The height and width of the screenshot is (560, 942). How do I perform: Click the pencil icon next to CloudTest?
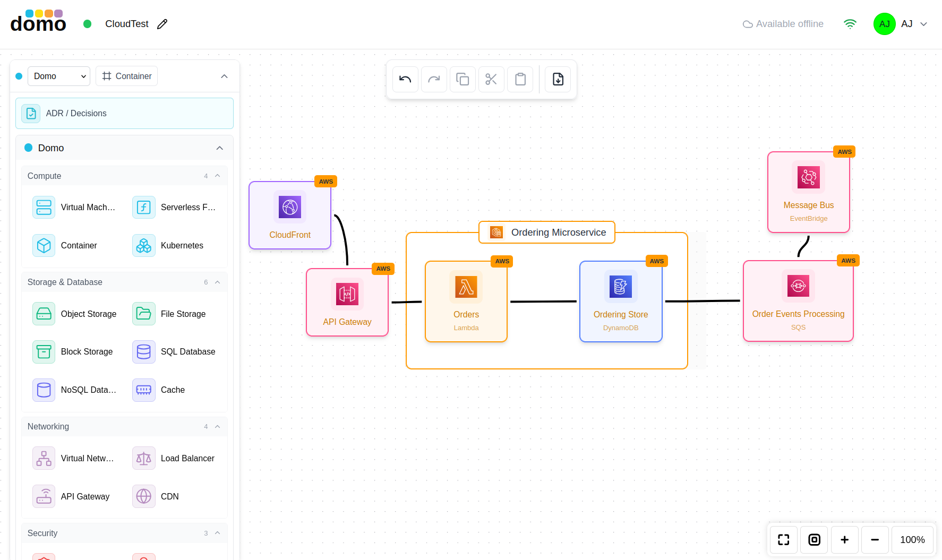click(162, 24)
